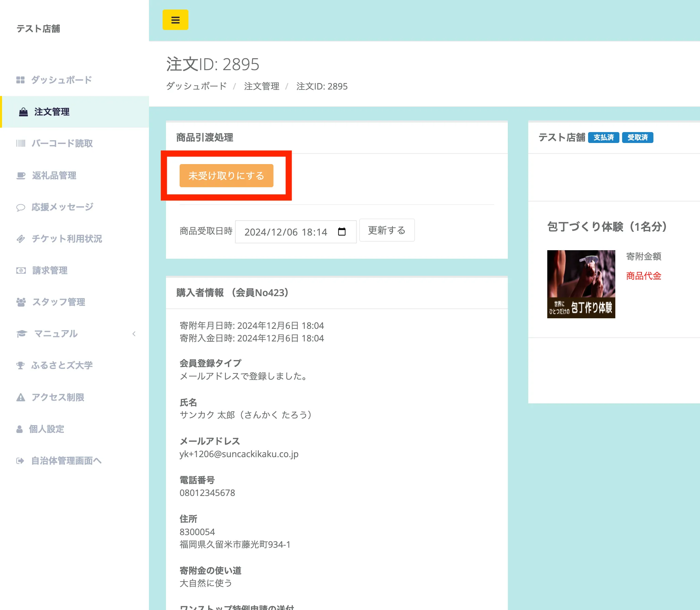700x610 pixels.
Task: Click the 更新する button
Action: point(387,230)
